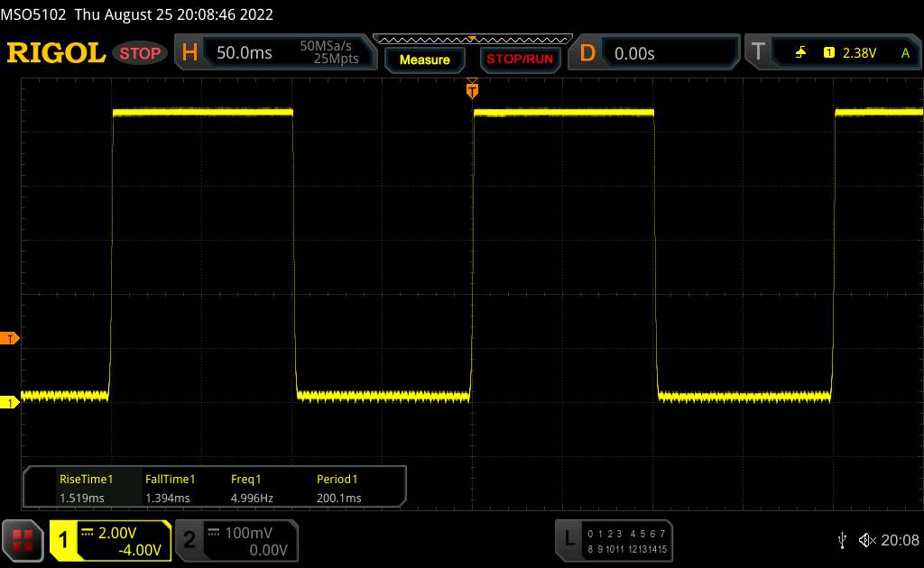Open the 0.00s horizontal delay setting
The height and width of the screenshot is (568, 924).
(634, 53)
